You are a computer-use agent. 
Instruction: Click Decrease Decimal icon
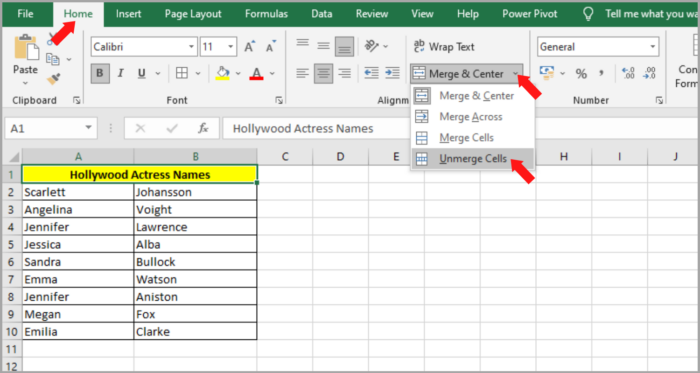(650, 73)
